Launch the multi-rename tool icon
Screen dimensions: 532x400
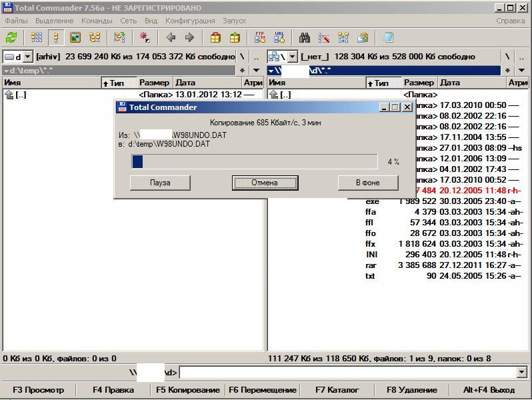point(324,37)
